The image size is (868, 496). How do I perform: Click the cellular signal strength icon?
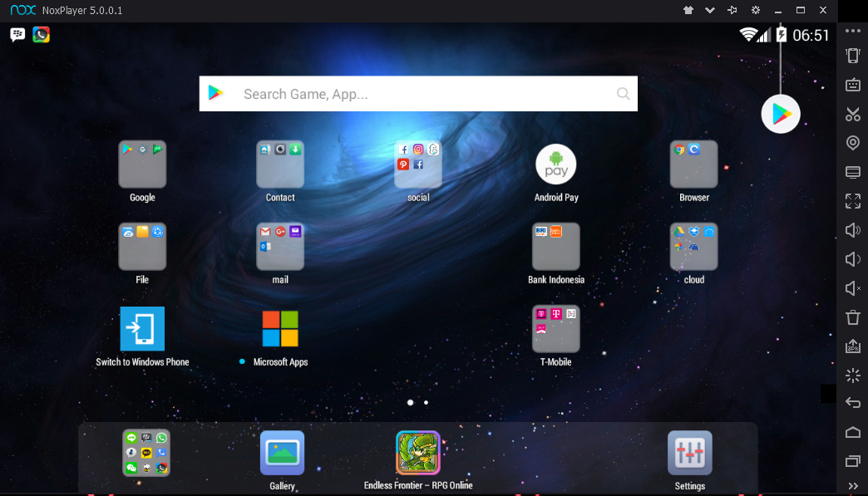(x=764, y=36)
